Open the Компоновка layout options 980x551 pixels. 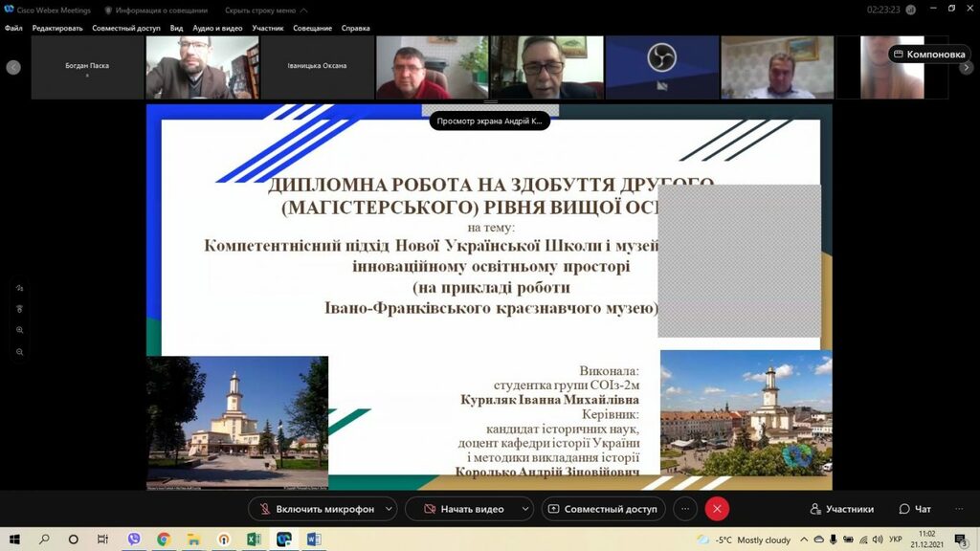(928, 55)
